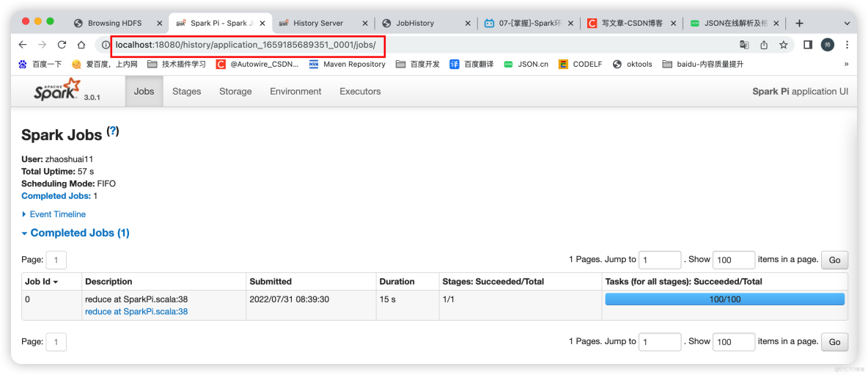Open the 百度翻译 bookmark
Image resolution: width=868 pixels, height=375 pixels.
pyautogui.click(x=471, y=65)
